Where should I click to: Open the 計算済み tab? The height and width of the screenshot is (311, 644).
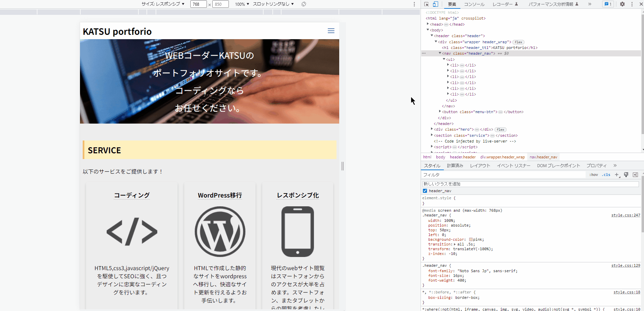click(x=455, y=165)
